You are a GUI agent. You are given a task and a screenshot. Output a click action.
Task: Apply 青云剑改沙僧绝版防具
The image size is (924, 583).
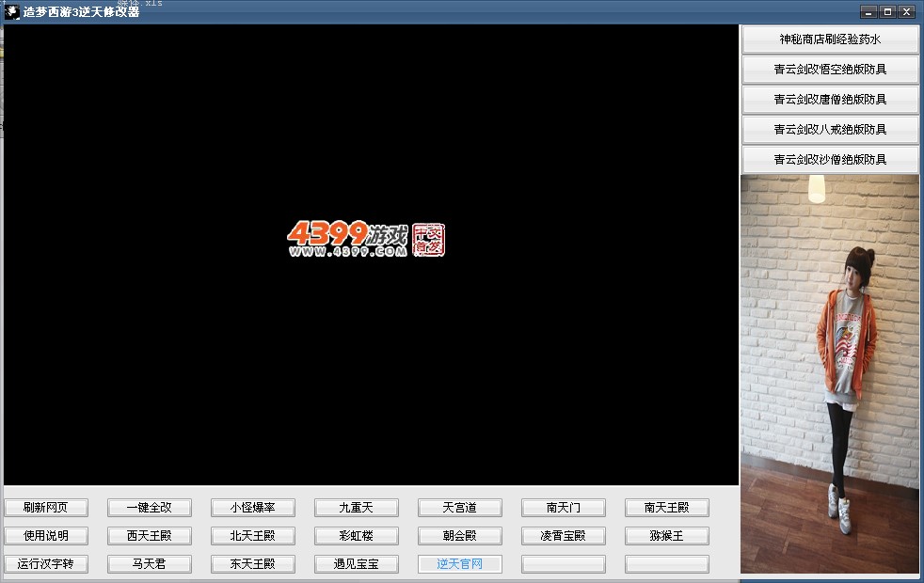click(830, 160)
